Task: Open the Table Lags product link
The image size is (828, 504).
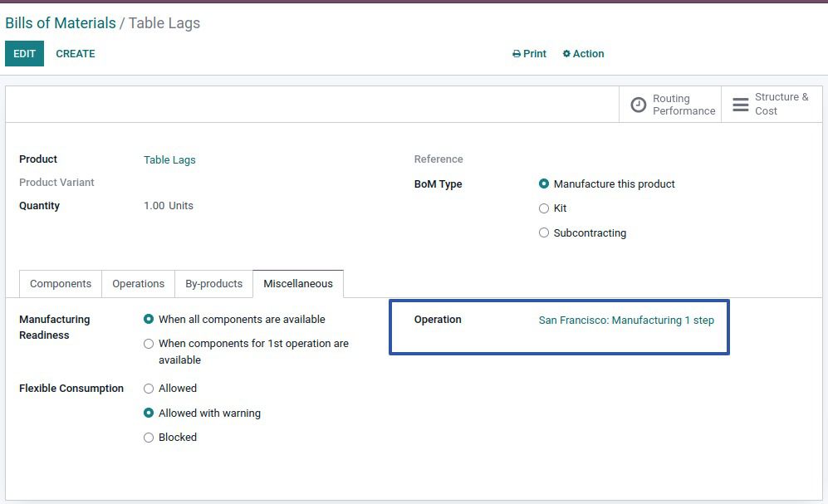Action: (169, 160)
